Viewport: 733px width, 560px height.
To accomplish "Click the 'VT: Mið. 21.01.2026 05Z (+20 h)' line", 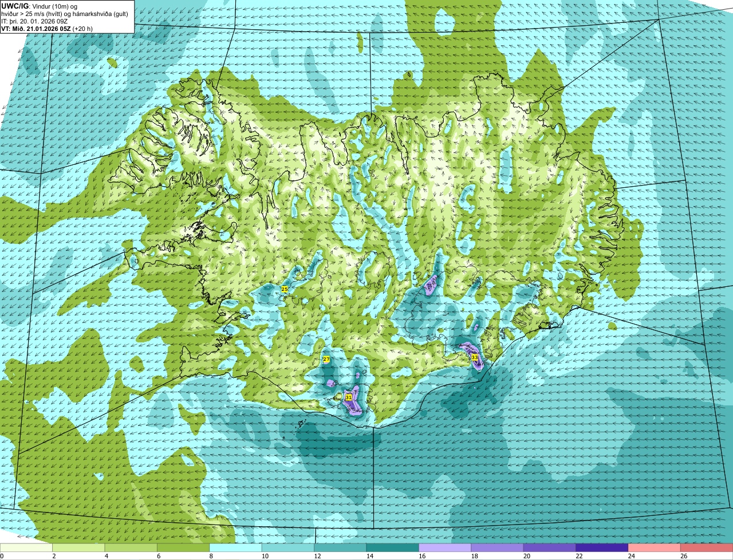I will point(47,28).
